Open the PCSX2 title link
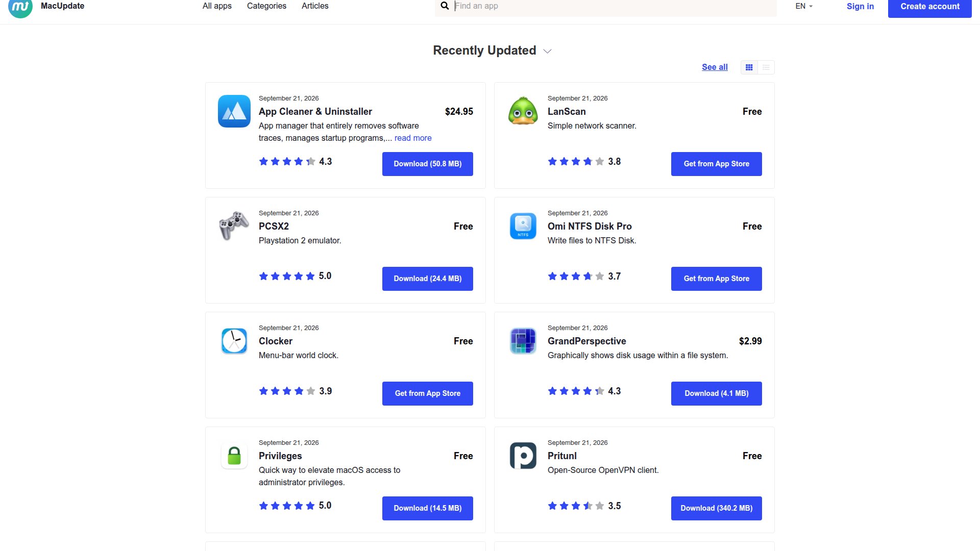 click(274, 226)
